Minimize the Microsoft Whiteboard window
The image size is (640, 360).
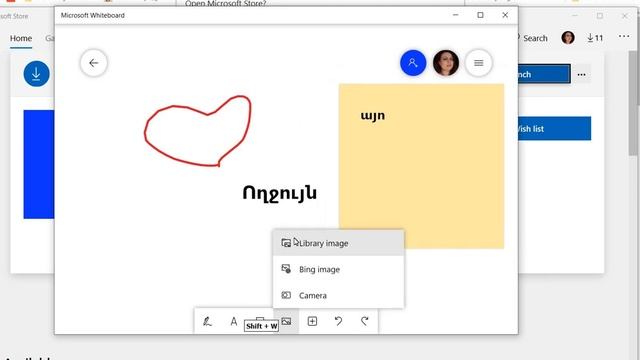click(x=456, y=15)
